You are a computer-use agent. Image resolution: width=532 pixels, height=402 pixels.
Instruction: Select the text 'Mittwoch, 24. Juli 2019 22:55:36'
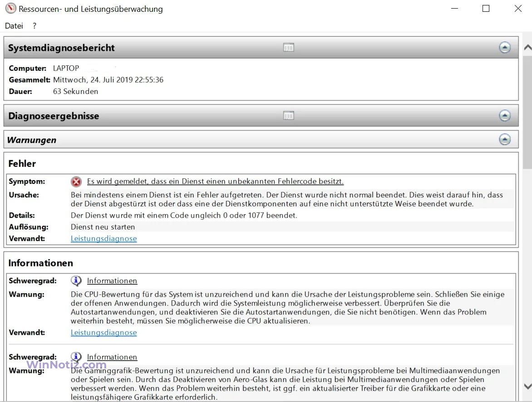click(x=108, y=80)
